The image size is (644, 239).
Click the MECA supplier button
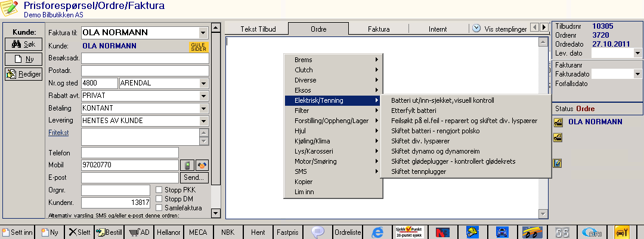tap(199, 232)
